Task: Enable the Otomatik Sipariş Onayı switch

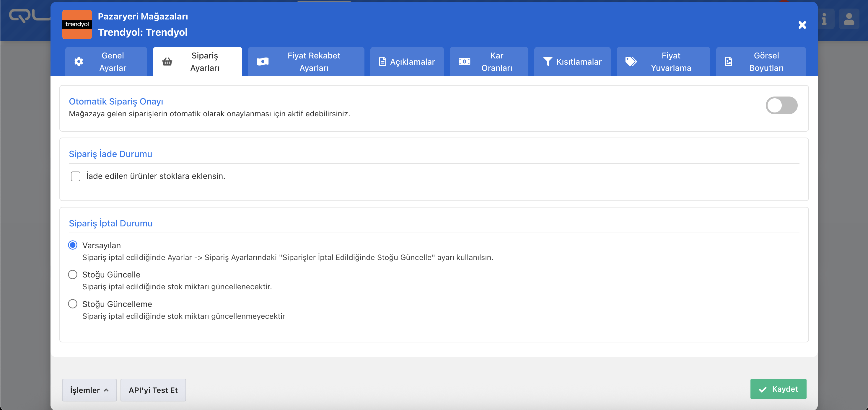Action: (x=781, y=105)
